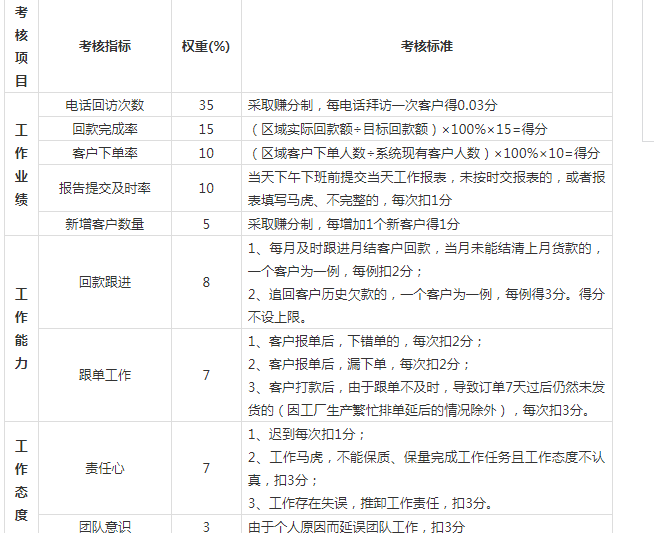Select the cell '跟单工作'
The image size is (654, 533).
[x=105, y=375]
